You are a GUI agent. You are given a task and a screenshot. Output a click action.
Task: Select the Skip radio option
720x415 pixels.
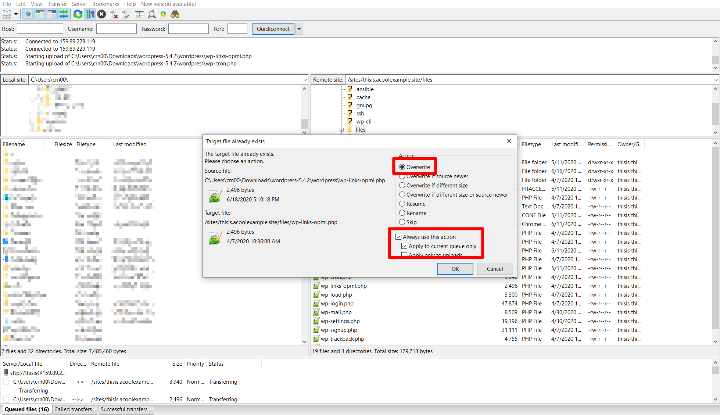pos(402,222)
